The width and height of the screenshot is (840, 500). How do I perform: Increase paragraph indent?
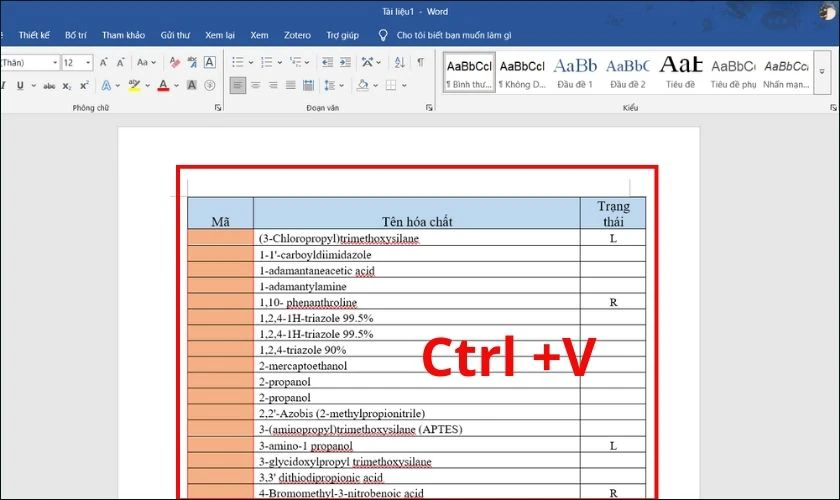pyautogui.click(x=346, y=62)
